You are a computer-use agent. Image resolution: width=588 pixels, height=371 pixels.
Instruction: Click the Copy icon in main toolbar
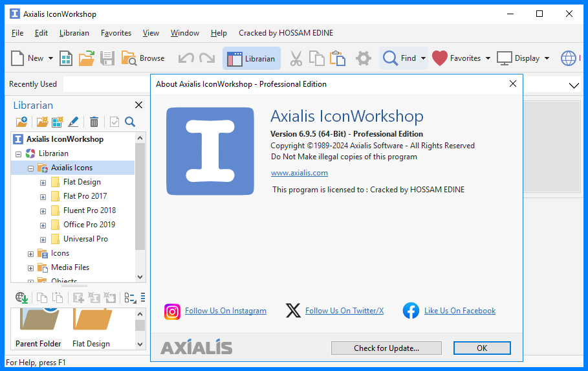(x=317, y=58)
